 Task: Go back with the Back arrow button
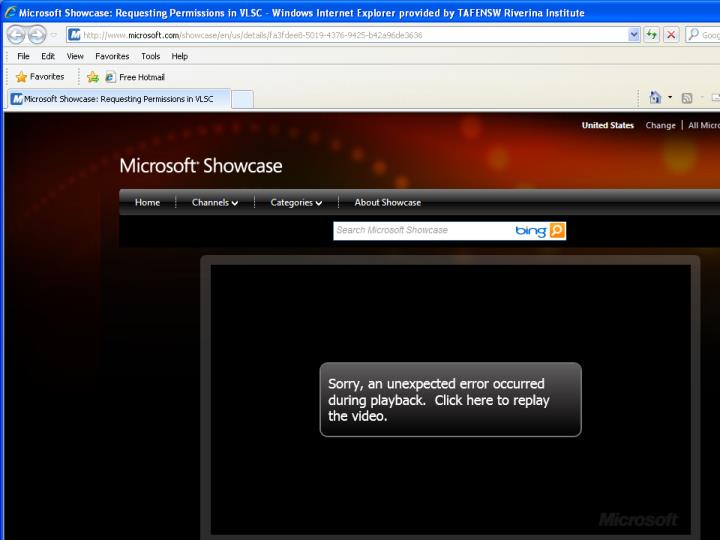[x=16, y=34]
